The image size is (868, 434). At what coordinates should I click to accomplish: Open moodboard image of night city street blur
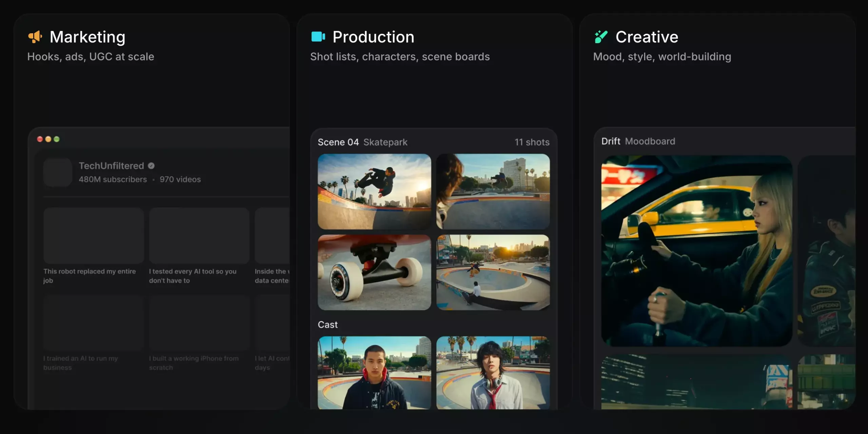[x=697, y=382]
